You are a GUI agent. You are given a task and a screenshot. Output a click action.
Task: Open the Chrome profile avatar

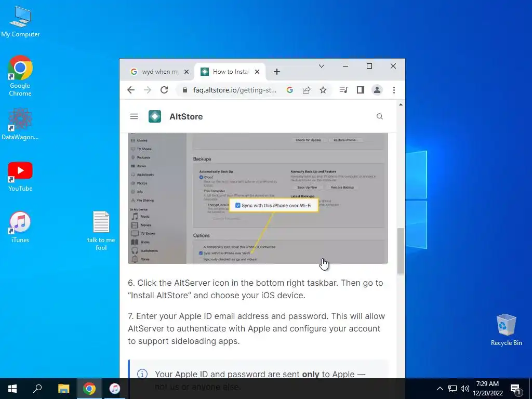point(377,90)
